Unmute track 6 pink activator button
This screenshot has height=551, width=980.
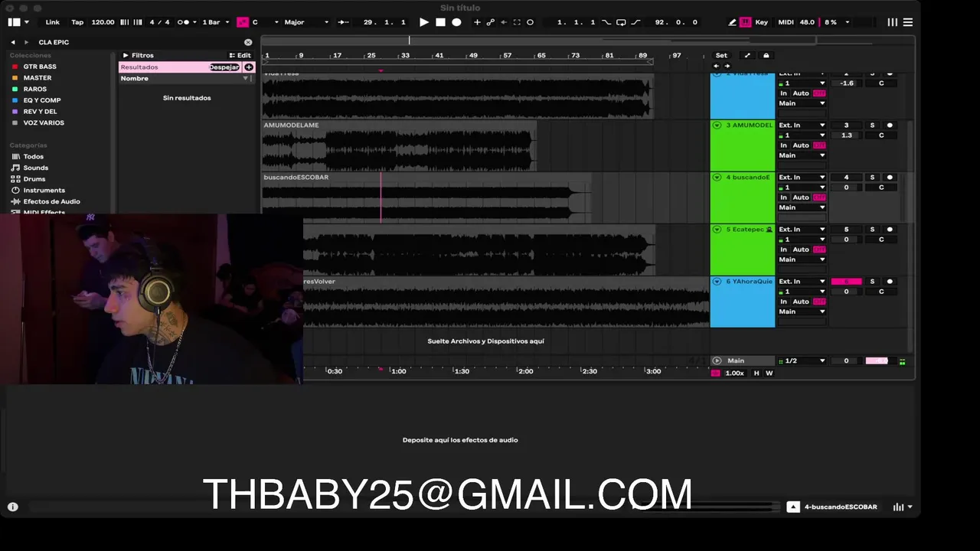(846, 281)
